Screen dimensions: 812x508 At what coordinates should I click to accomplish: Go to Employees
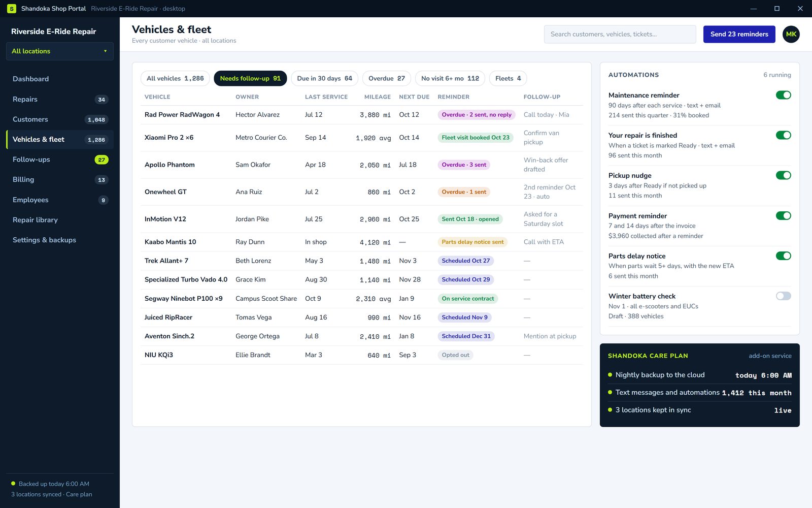point(59,200)
